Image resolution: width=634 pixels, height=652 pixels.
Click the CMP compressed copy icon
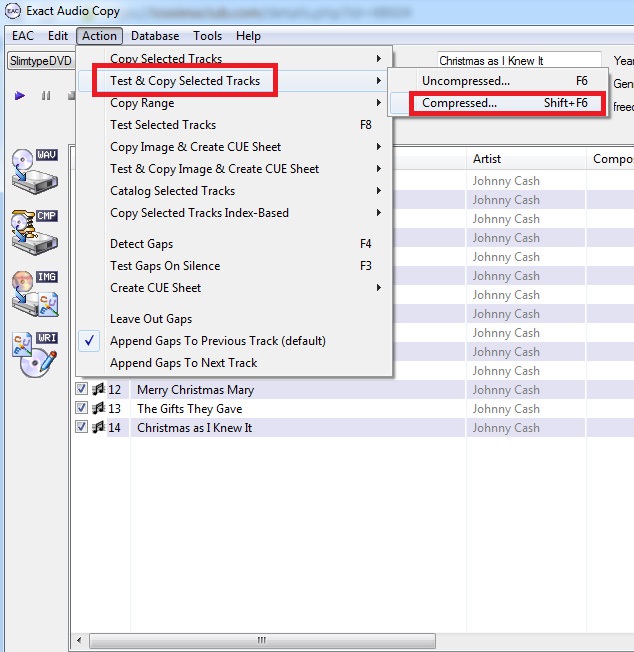[35, 232]
